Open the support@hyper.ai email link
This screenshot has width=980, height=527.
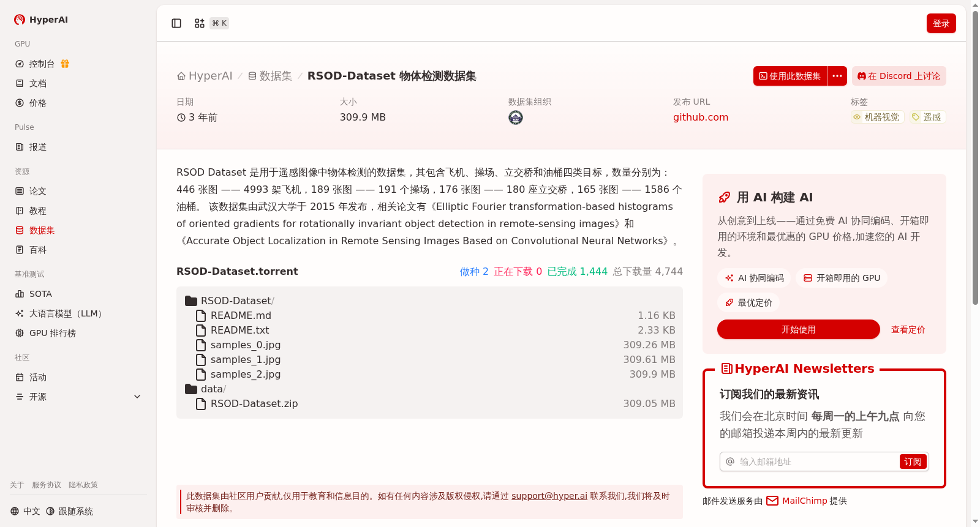pyautogui.click(x=549, y=496)
